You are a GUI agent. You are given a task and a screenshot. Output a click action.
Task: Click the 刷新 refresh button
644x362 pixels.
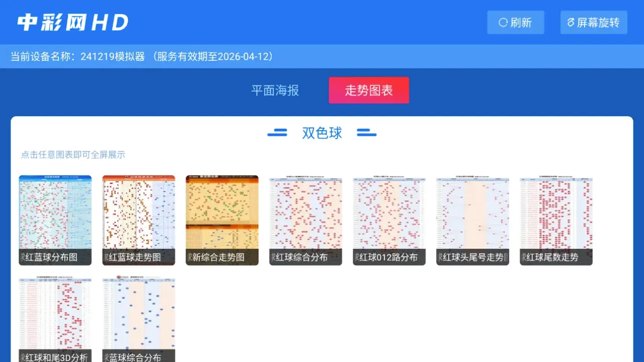[x=516, y=23]
